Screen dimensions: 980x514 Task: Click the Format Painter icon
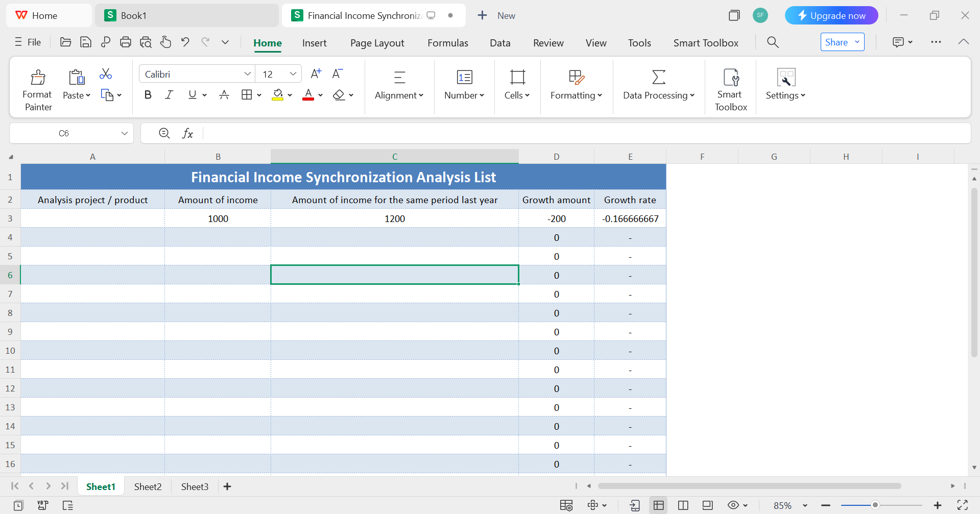37,78
